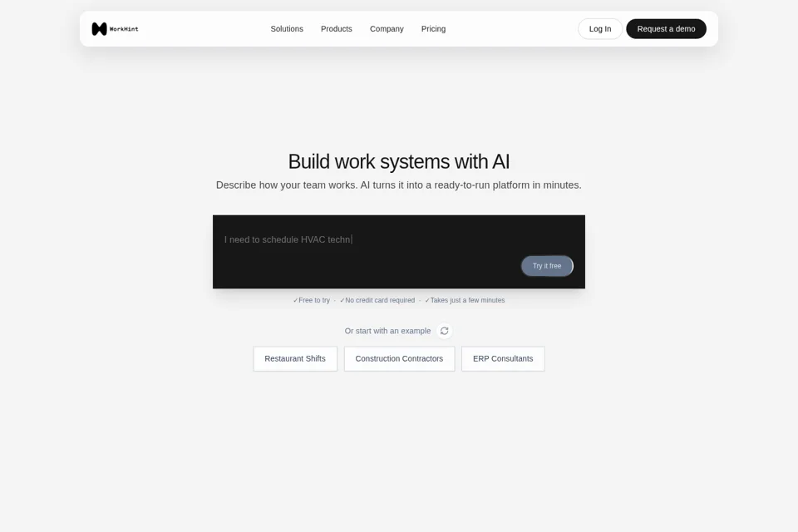Click Request a demo button
Screen dimensions: 798x532
[666, 29]
